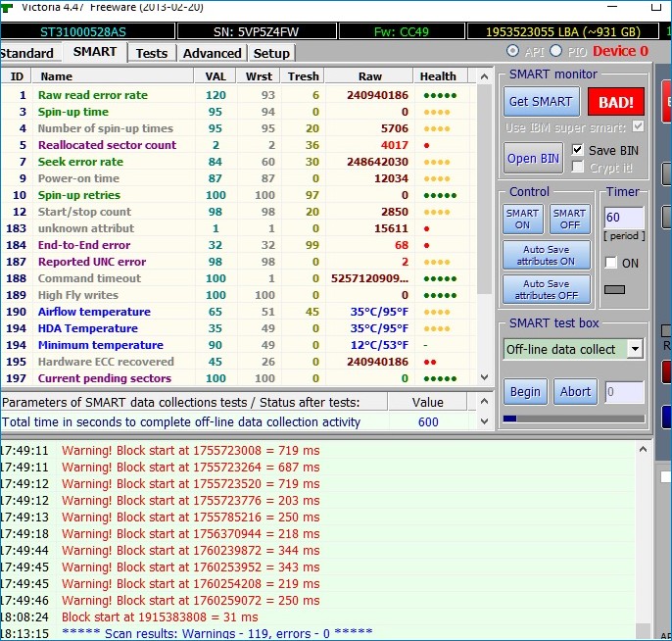Toggle the Save BIN checkbox
This screenshot has height=641, width=672.
(579, 150)
